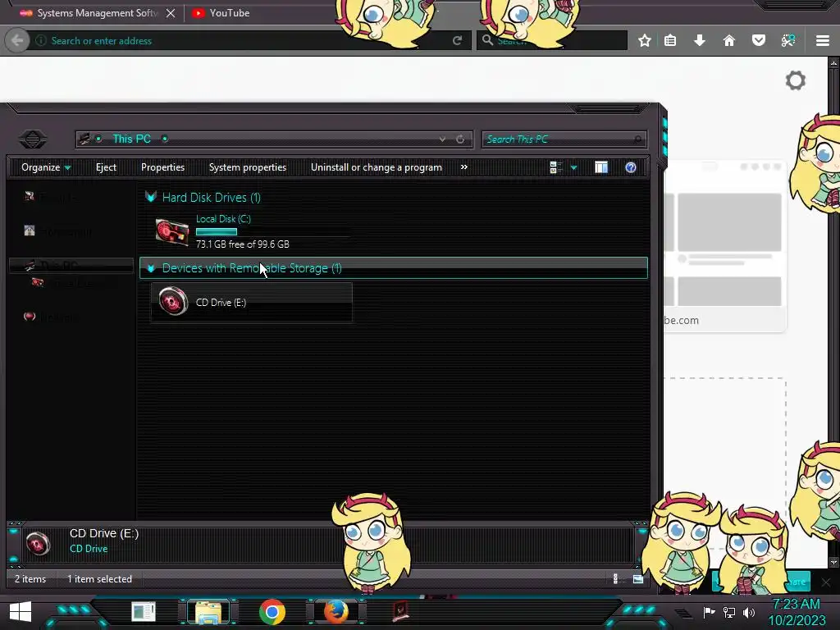The image size is (840, 630).
Task: Click Uninstall or change a program
Action: click(376, 167)
